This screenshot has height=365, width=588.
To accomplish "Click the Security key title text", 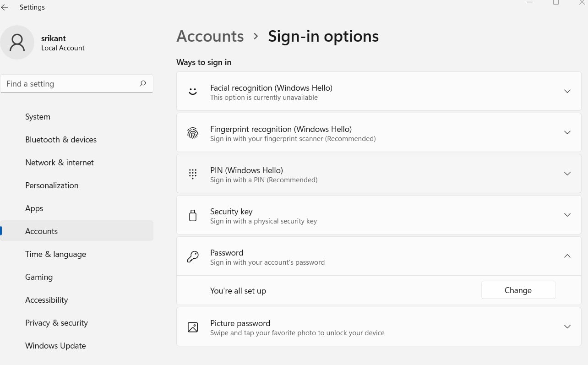I will [x=231, y=211].
